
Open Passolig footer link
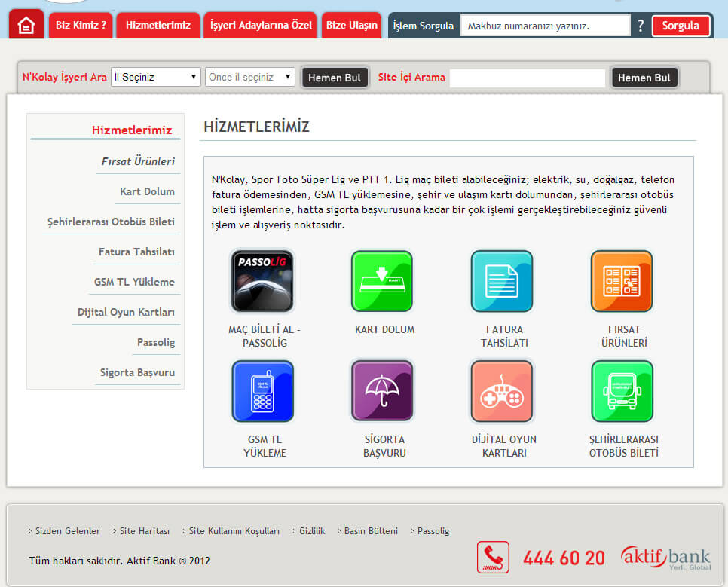point(433,530)
